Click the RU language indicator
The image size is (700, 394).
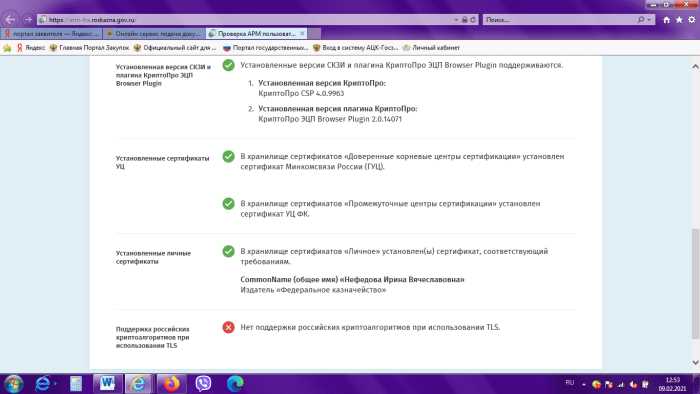click(x=570, y=383)
